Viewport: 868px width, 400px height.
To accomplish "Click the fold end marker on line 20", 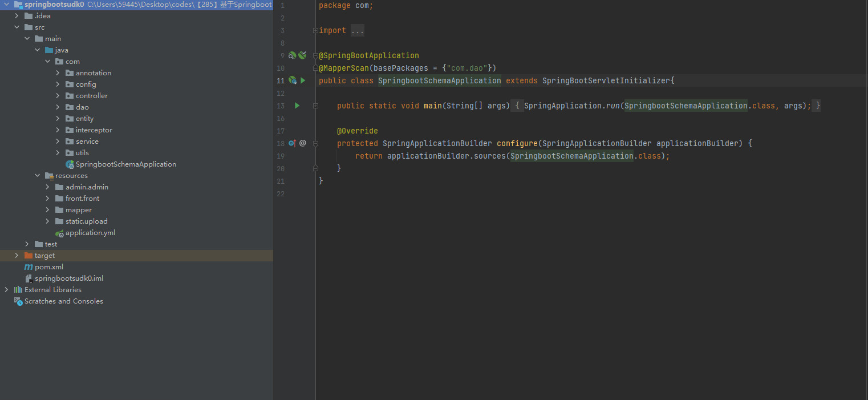I will point(315,168).
